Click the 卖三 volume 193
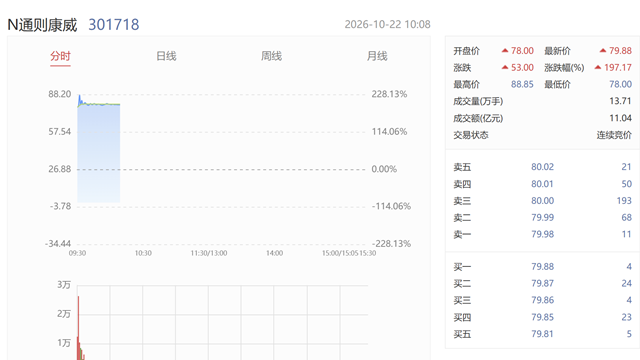Image resolution: width=640 pixels, height=360 pixels. pos(624,200)
